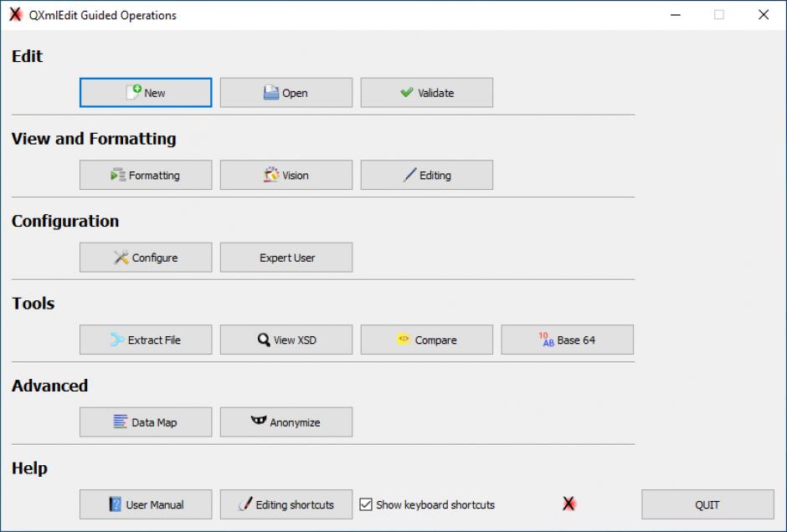
Task: Click the Anonymize button
Action: [x=286, y=422]
